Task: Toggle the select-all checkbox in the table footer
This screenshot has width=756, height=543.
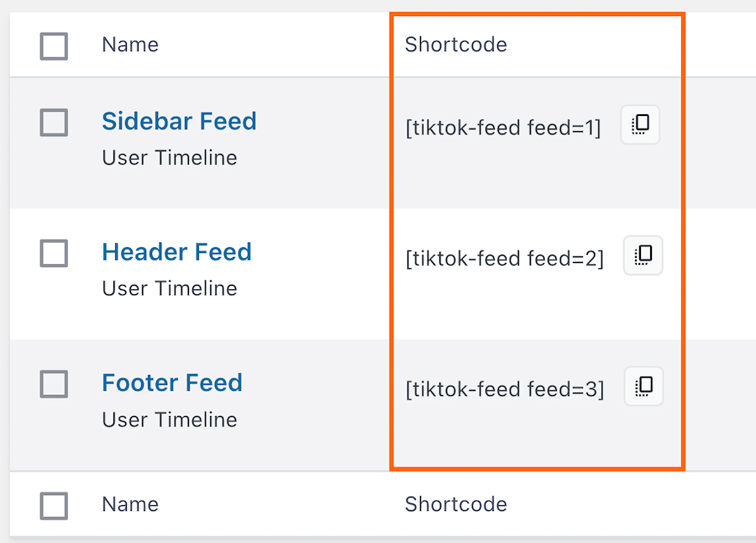Action: point(54,506)
